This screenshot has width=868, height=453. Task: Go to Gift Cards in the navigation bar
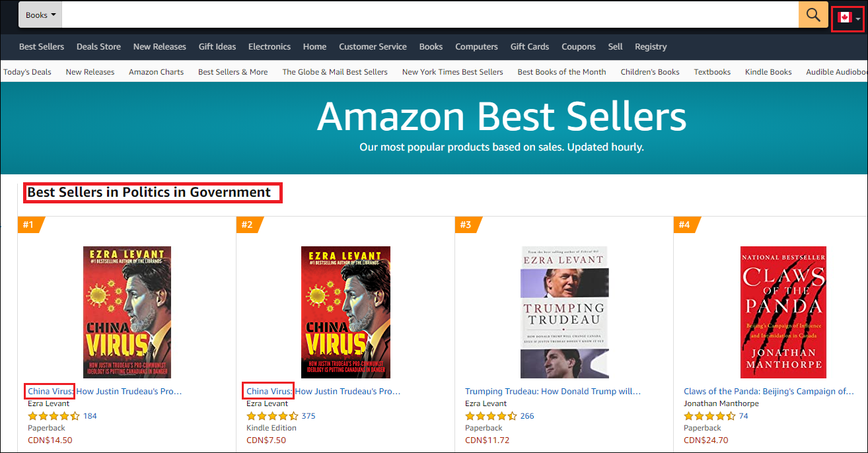pyautogui.click(x=529, y=47)
